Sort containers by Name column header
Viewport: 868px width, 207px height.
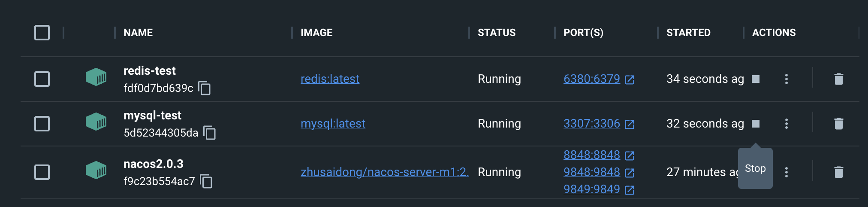pyautogui.click(x=138, y=33)
